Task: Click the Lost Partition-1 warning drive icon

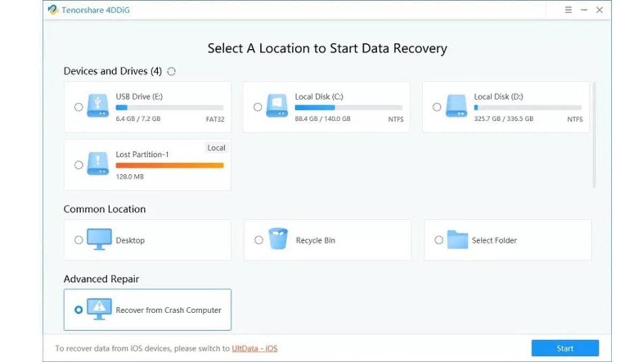Action: point(98,165)
